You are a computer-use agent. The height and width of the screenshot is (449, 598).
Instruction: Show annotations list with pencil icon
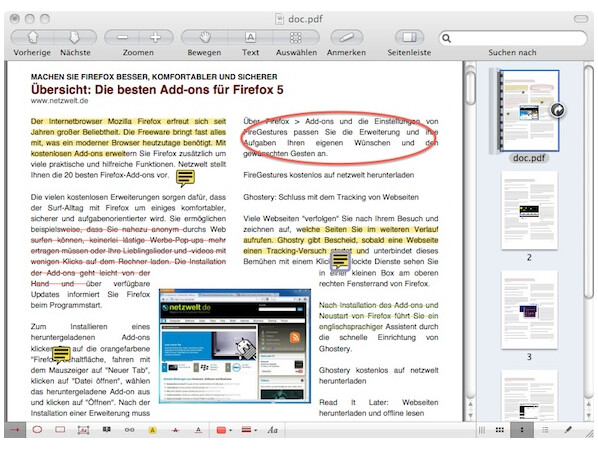(x=568, y=430)
